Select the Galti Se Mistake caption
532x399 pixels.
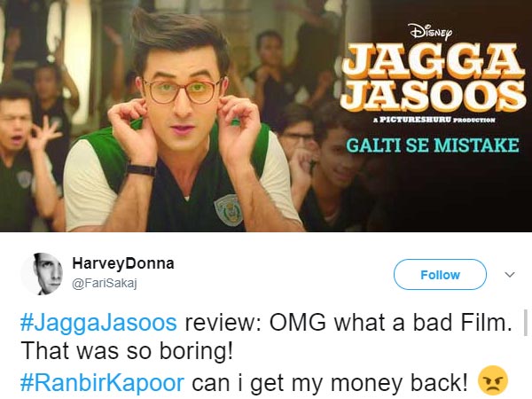click(433, 145)
